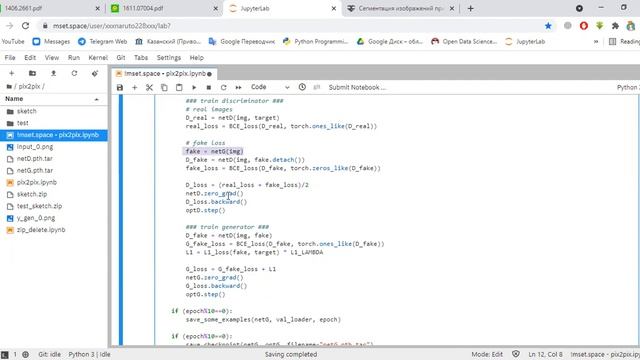Click the browser address bar URL
Screen dimensions: 640x360
click(111, 26)
